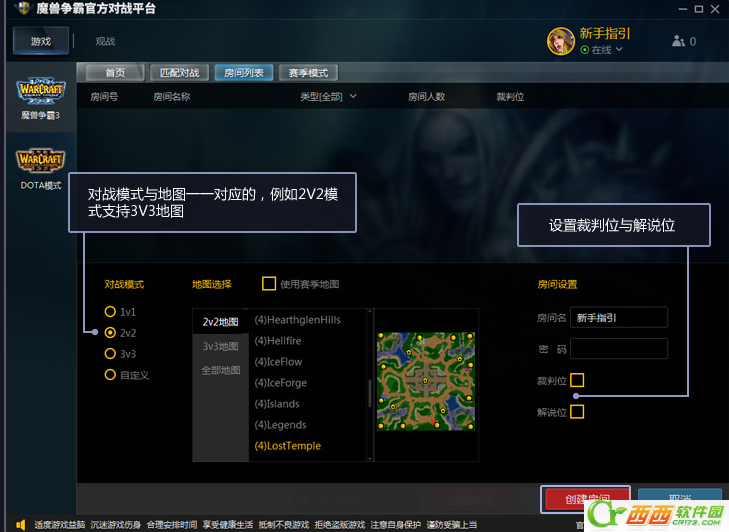
Task: Click the LostTemple map preview thumbnail
Action: [x=426, y=381]
